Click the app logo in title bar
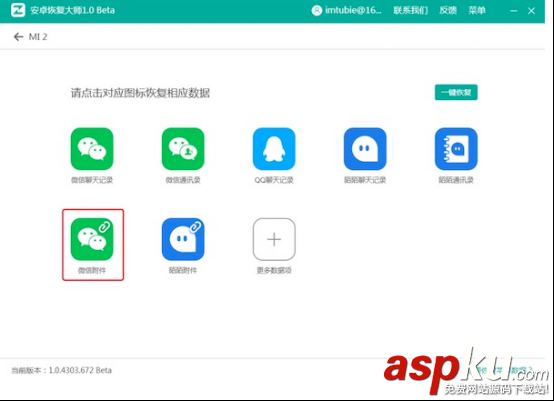The height and width of the screenshot is (401, 554). (18, 10)
